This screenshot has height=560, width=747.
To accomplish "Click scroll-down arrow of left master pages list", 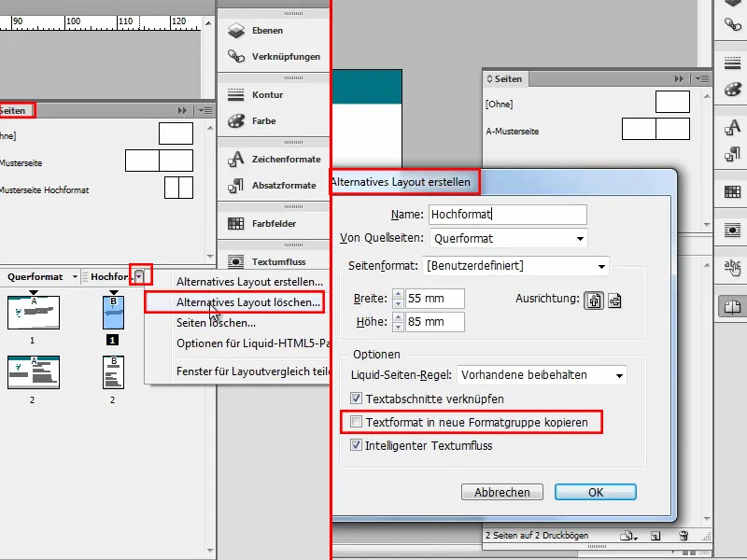I will tap(210, 256).
